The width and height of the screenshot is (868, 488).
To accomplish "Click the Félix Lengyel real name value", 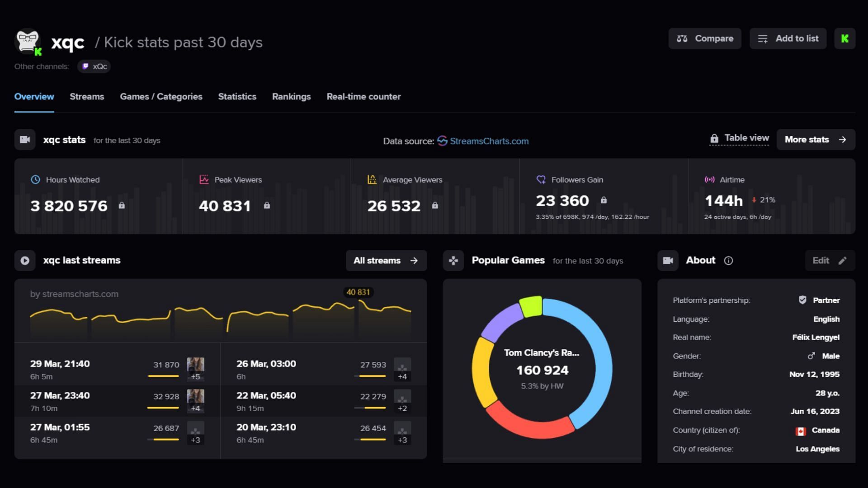I will [816, 338].
